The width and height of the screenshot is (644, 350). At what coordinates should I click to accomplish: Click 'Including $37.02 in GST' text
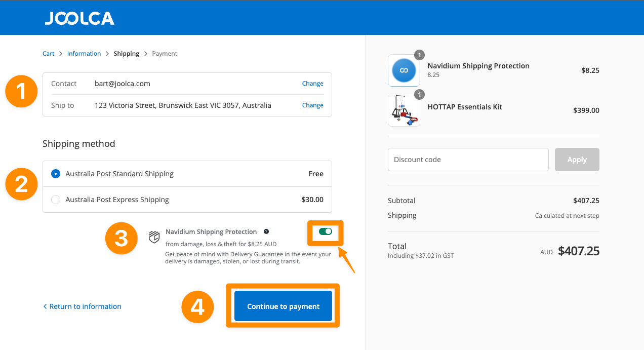421,256
